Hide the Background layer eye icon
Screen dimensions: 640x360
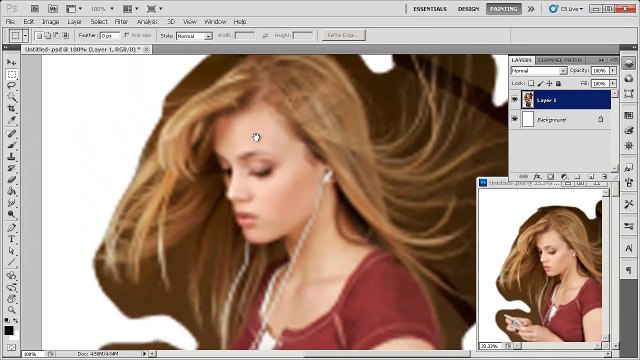[x=514, y=119]
